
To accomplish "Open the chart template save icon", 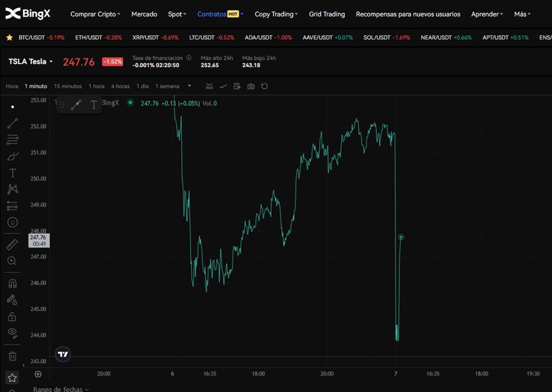I will [x=237, y=86].
